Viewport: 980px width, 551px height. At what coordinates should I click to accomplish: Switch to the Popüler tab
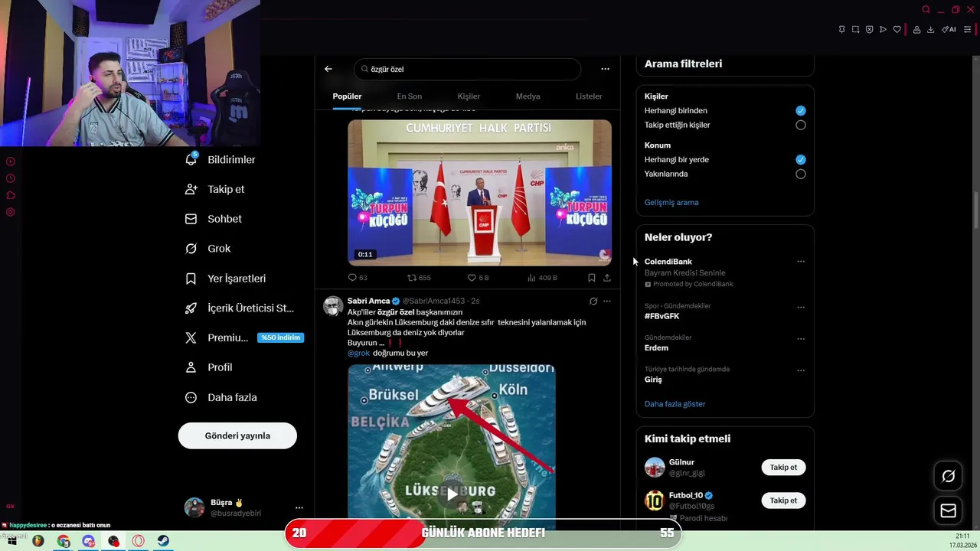(x=347, y=96)
